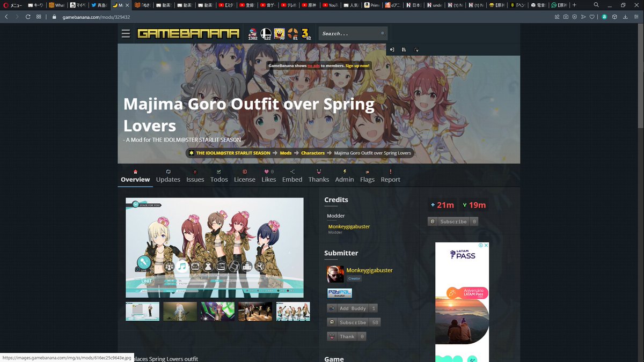Open the Opera menu button

pos(13,5)
